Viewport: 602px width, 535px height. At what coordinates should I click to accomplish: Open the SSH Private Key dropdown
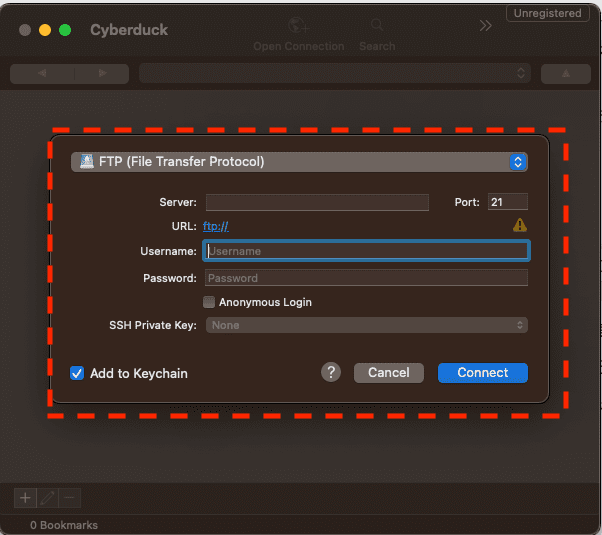coord(367,325)
